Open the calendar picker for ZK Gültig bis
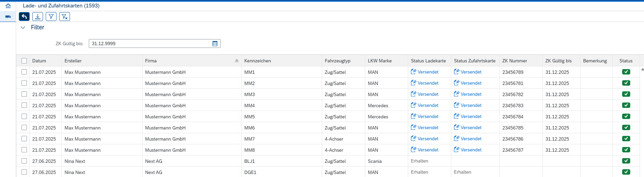Image resolution: width=644 pixels, height=177 pixels. point(215,43)
